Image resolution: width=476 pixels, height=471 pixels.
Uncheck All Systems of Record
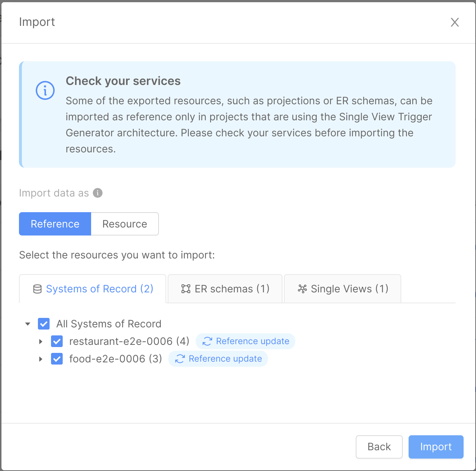(x=43, y=324)
